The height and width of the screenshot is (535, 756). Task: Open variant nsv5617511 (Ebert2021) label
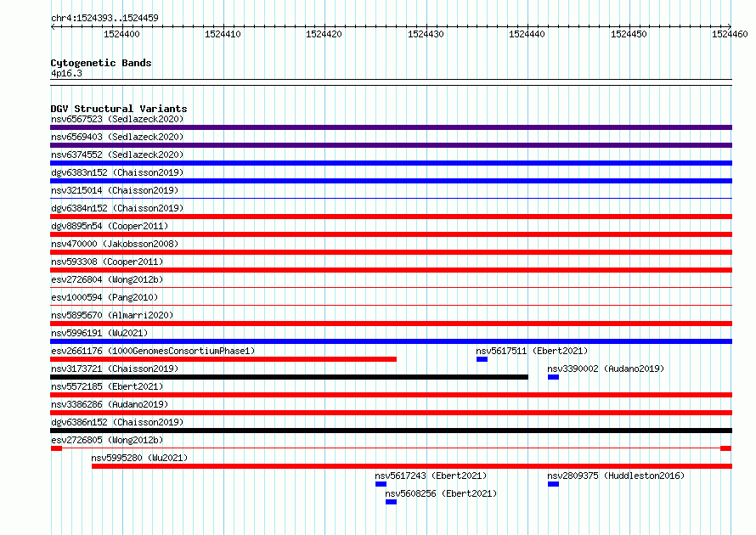click(x=532, y=351)
